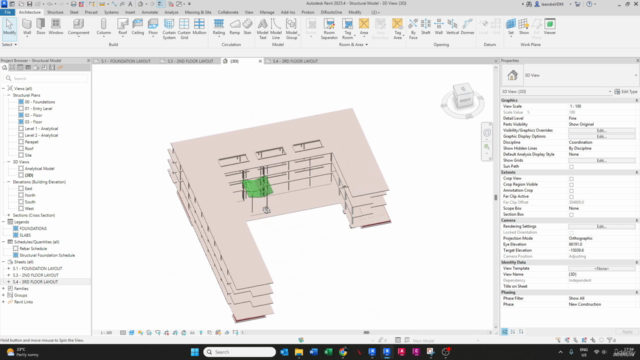The height and width of the screenshot is (360, 640).
Task: Click the View Template None button
Action: [602, 269]
